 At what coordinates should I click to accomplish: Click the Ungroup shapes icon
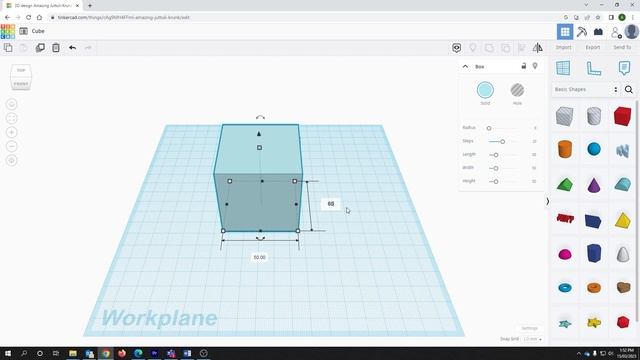point(505,48)
